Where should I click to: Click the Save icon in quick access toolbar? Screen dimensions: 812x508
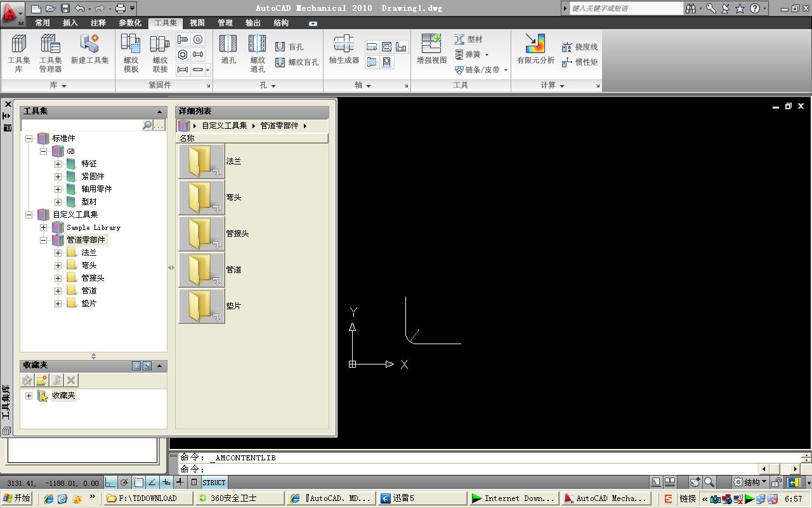click(65, 8)
